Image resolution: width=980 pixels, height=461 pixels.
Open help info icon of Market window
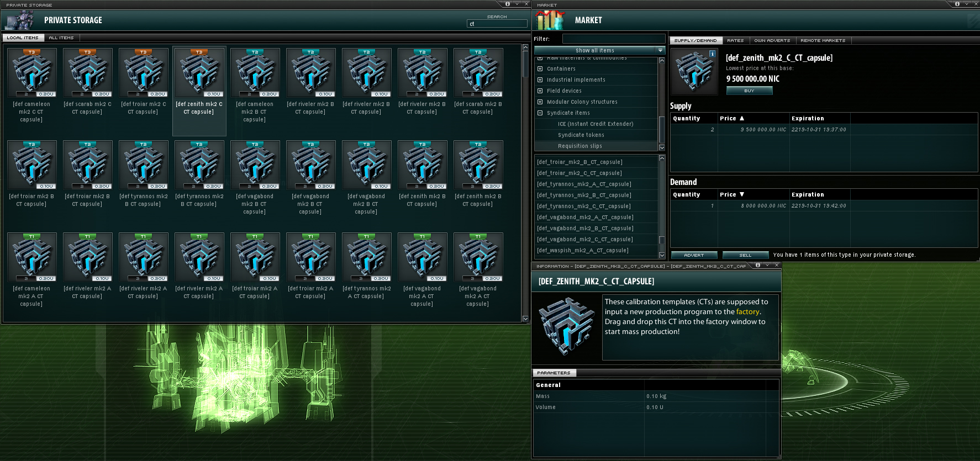(957, 4)
